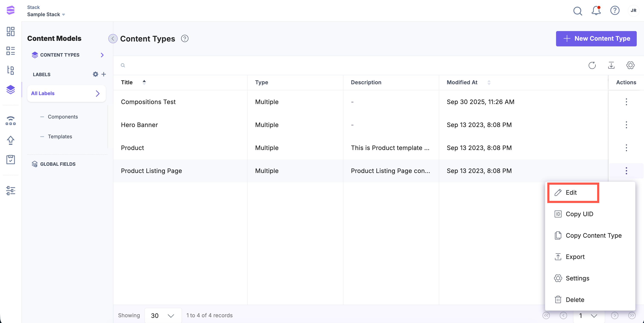644x323 pixels.
Task: Click the New Content Type button
Action: click(x=596, y=39)
